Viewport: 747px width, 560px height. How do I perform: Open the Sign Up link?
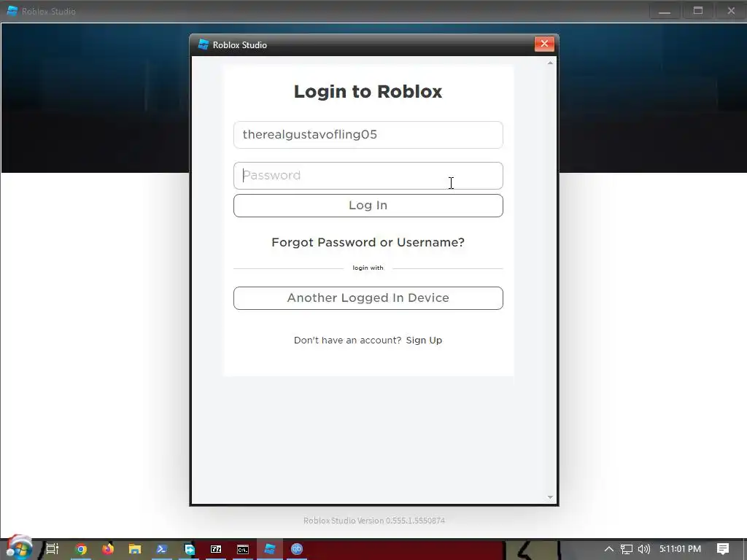(x=424, y=341)
